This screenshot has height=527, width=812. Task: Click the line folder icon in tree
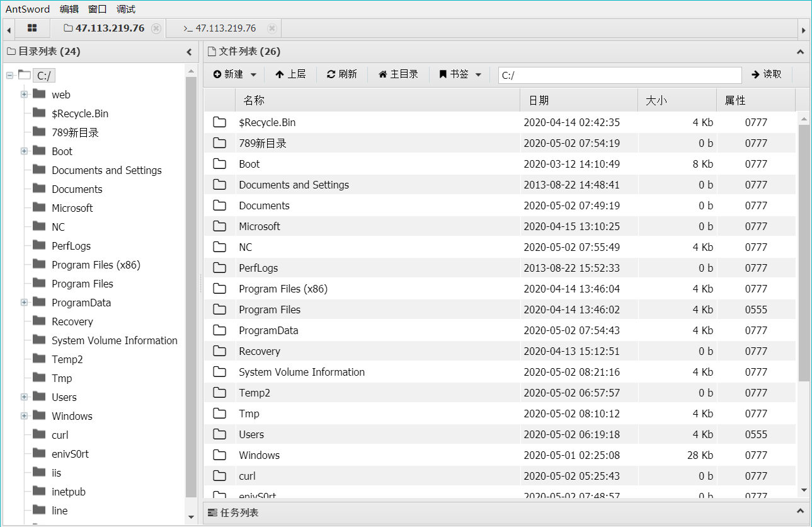pos(39,510)
